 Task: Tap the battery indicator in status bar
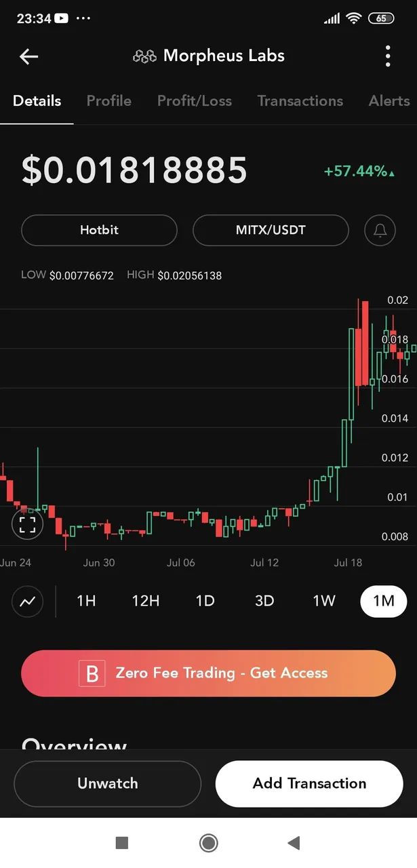pos(381,18)
